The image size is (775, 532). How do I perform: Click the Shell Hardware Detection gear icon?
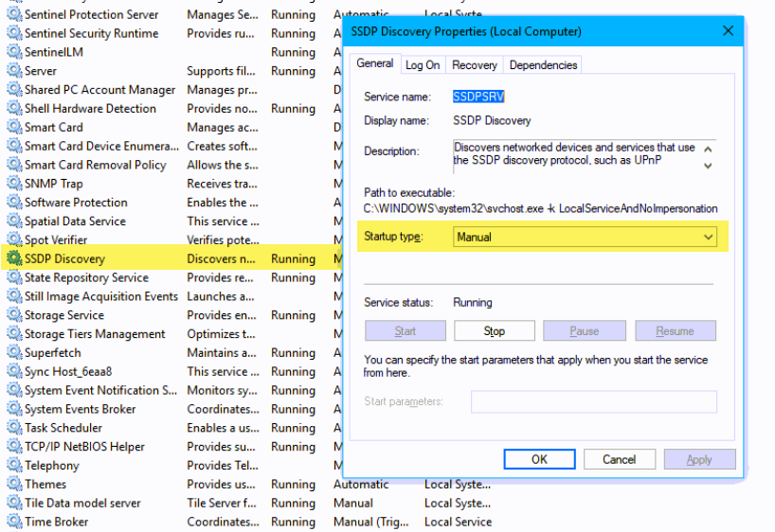[x=14, y=108]
